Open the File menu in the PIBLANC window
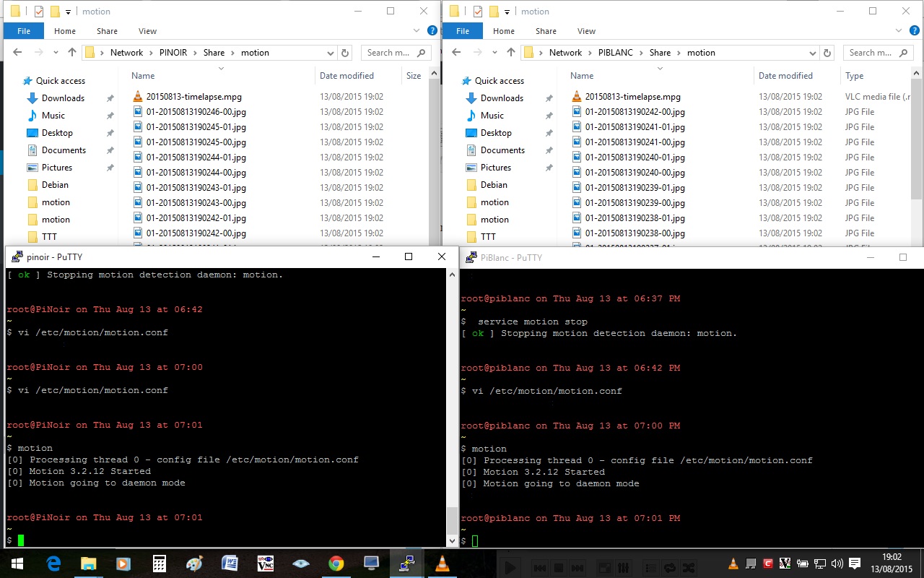The image size is (924, 578). [x=463, y=31]
